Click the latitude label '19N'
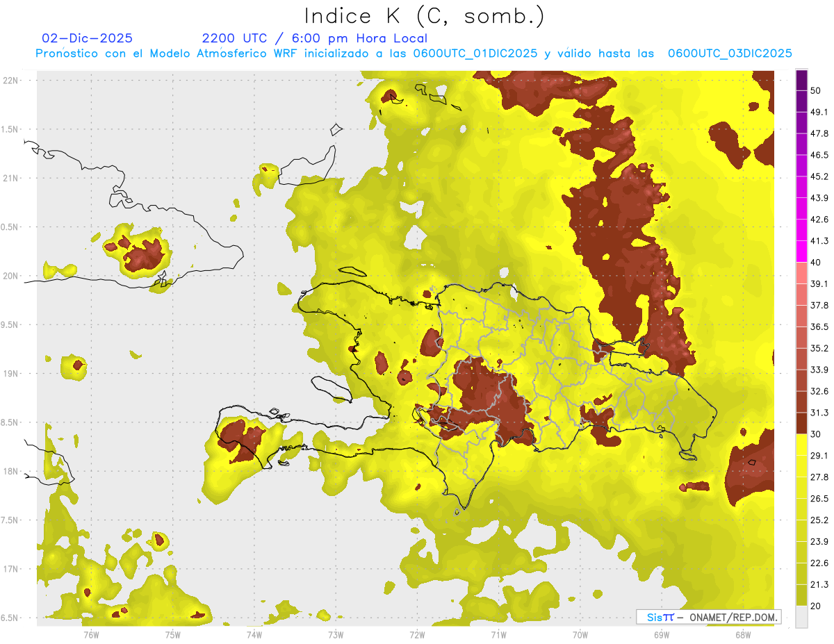This screenshot has height=644, width=834. click(10, 373)
